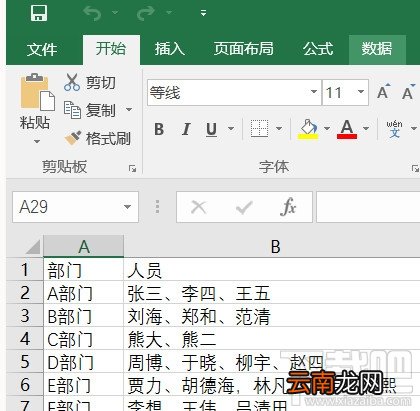The width and height of the screenshot is (420, 411).
Task: Apply red font color A
Action: pyautogui.click(x=347, y=129)
